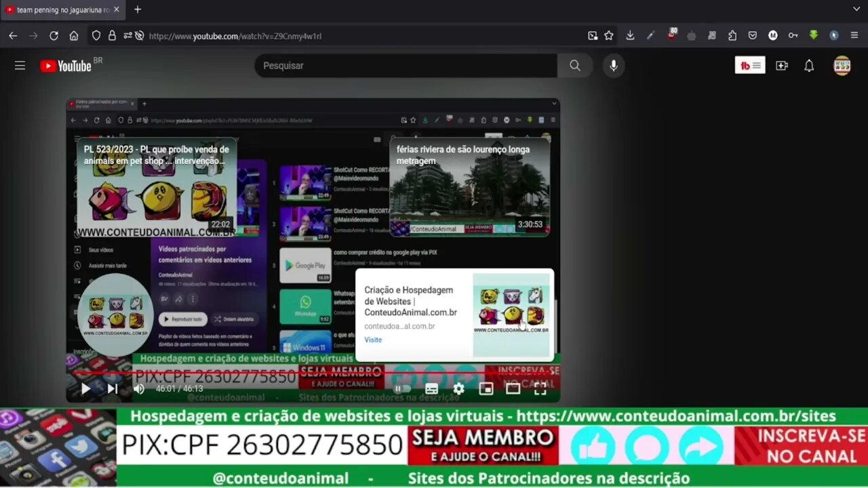
Task: Open the YouTube guide hamburger menu
Action: [x=20, y=66]
